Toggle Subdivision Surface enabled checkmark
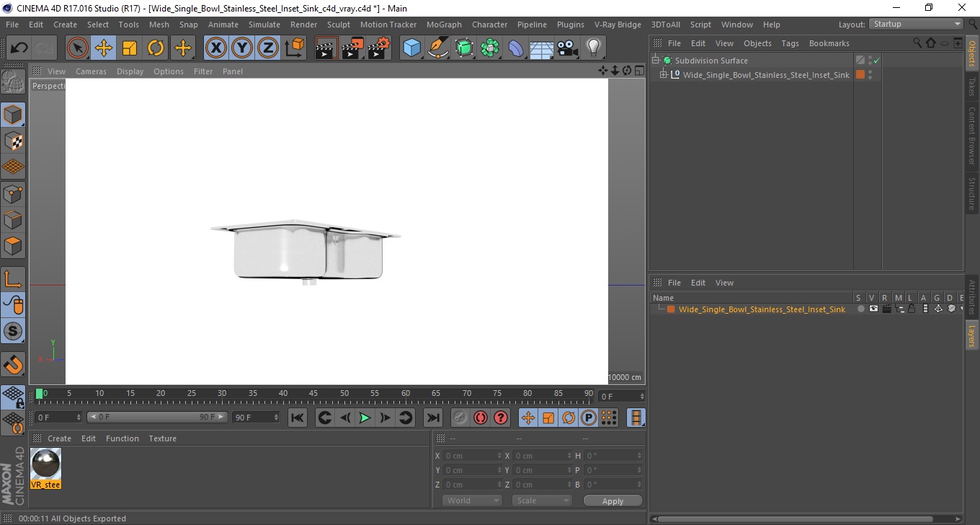Image resolution: width=980 pixels, height=525 pixels. 876,61
